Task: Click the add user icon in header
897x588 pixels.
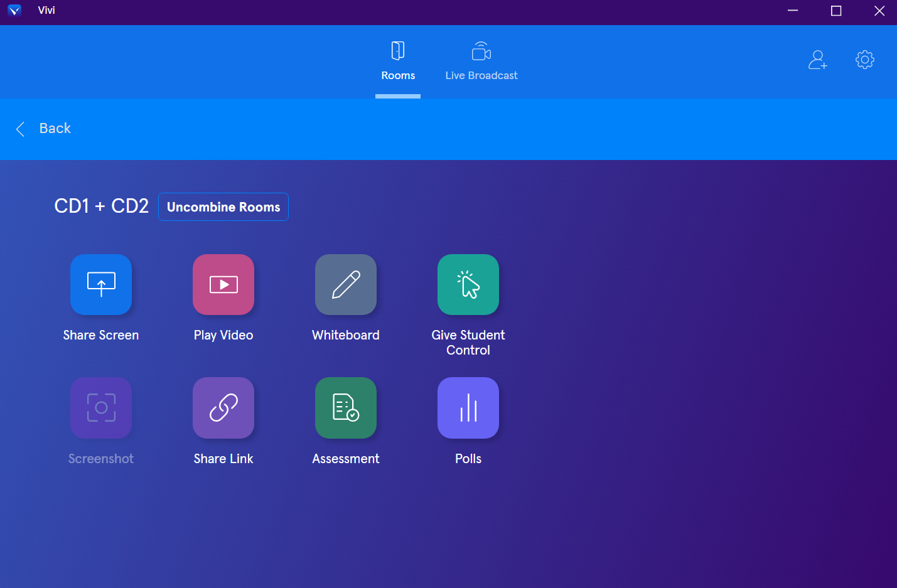Action: [817, 60]
